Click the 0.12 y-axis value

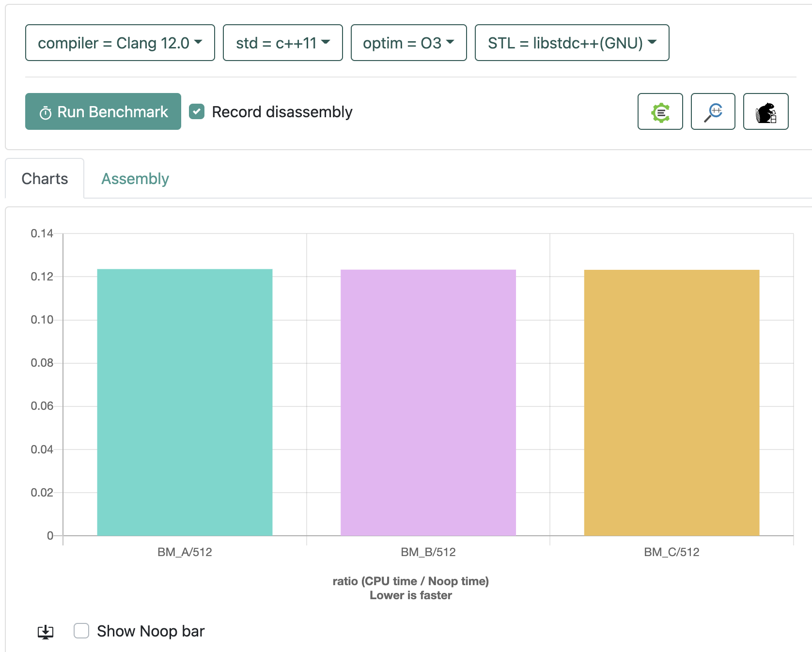click(x=42, y=277)
